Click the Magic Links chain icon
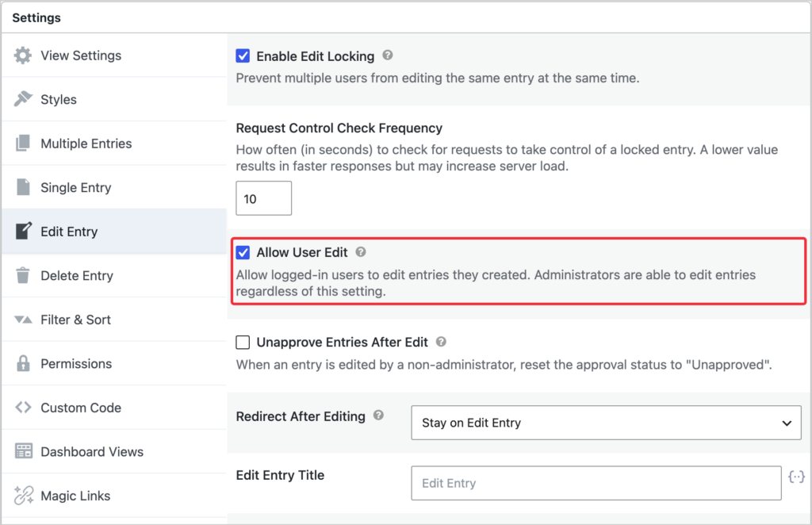The image size is (812, 525). coord(23,495)
